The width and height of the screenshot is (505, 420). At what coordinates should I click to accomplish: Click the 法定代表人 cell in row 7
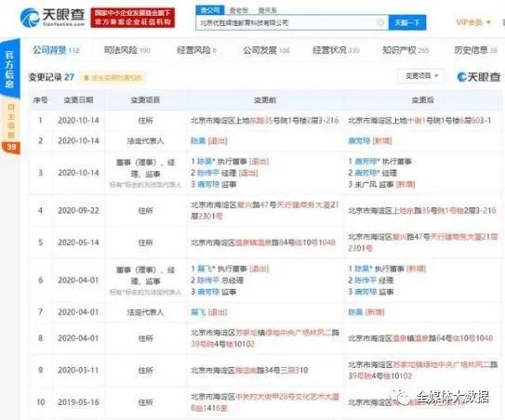tap(145, 312)
